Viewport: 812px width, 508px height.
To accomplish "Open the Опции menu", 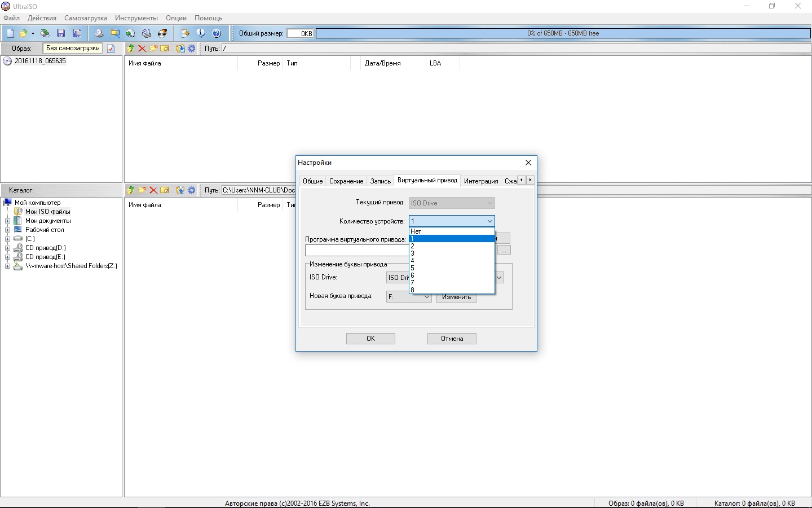I will pyautogui.click(x=176, y=18).
